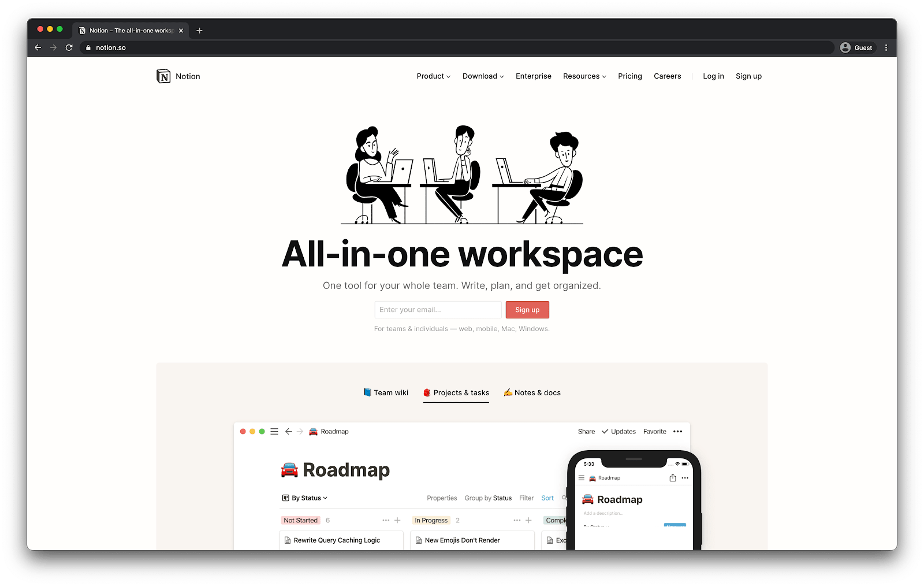The height and width of the screenshot is (586, 924).
Task: Expand the Download dropdown menu
Action: [483, 76]
